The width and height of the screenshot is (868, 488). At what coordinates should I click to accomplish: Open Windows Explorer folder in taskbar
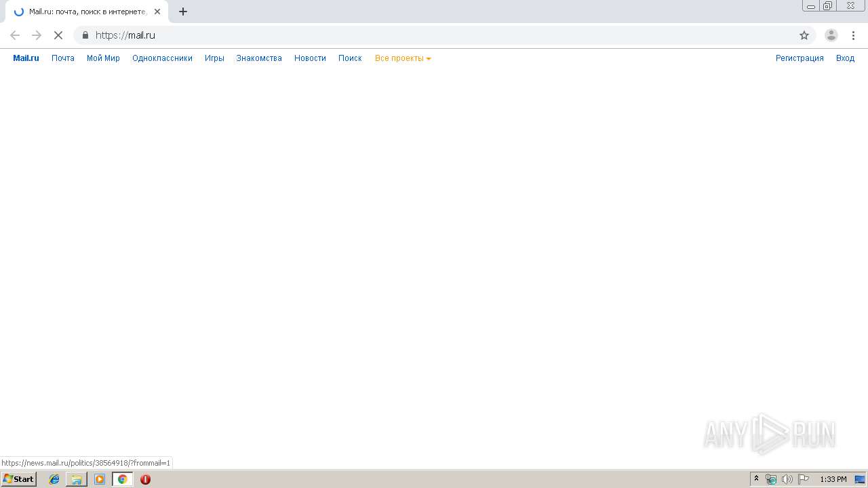click(77, 479)
